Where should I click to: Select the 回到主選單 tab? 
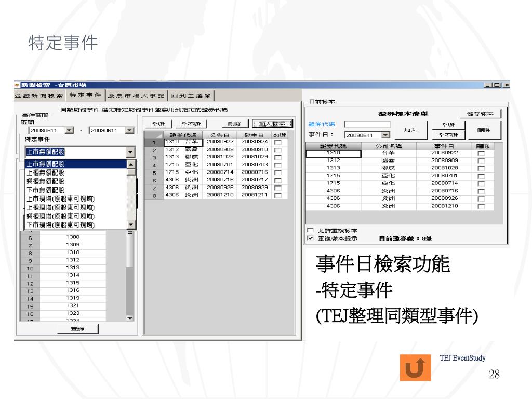click(x=191, y=96)
